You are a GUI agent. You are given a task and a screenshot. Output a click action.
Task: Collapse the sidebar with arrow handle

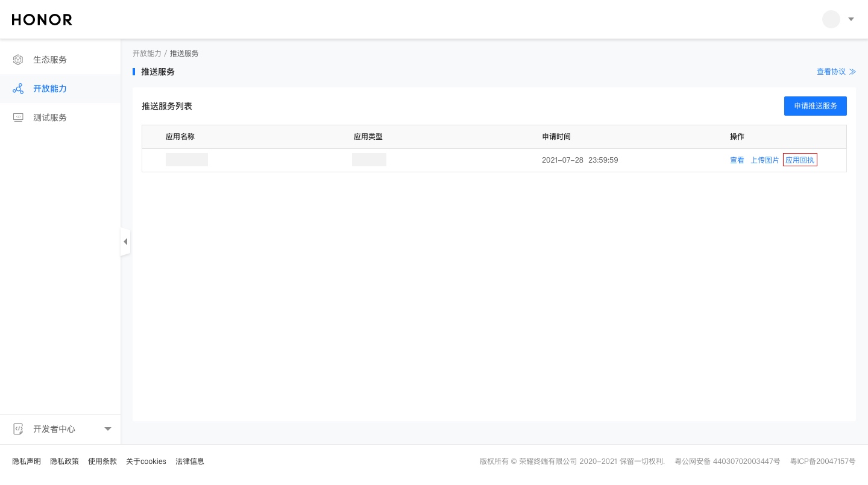tap(125, 242)
